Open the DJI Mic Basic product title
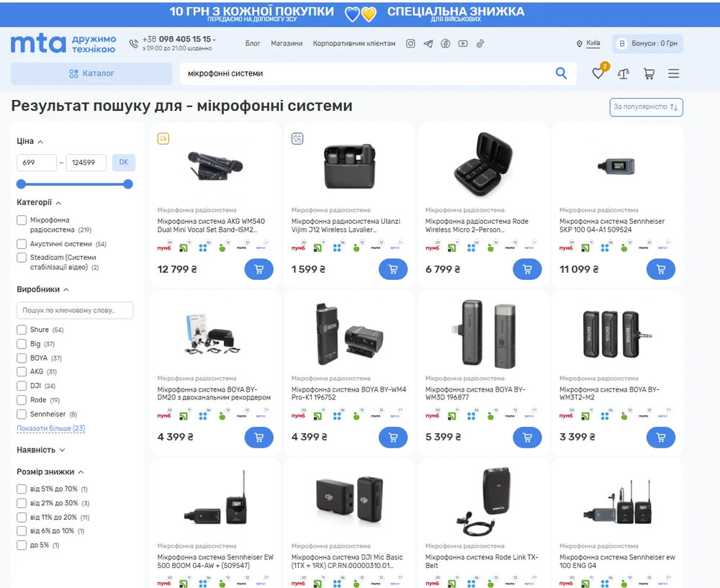The height and width of the screenshot is (588, 720). coord(347,561)
